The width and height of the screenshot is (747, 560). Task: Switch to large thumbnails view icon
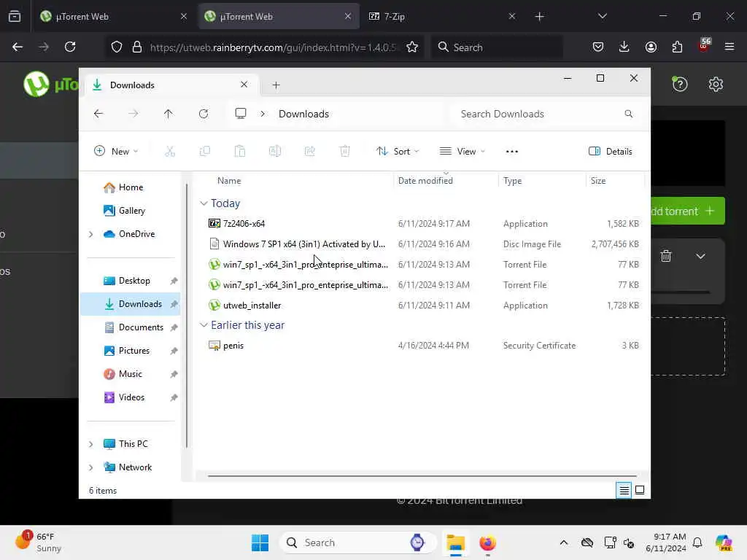coord(640,490)
